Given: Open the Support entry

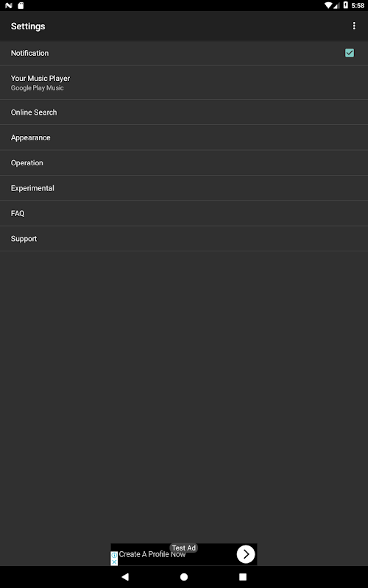Looking at the screenshot, I should pos(184,238).
